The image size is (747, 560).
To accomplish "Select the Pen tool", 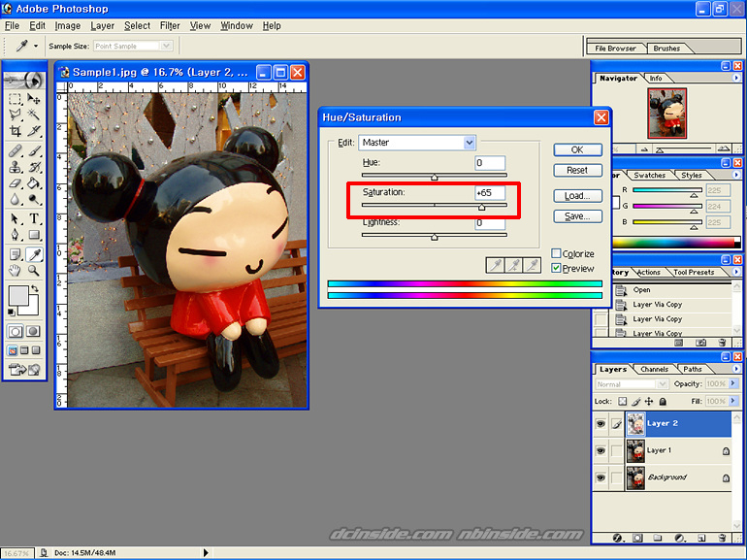I will click(x=15, y=235).
